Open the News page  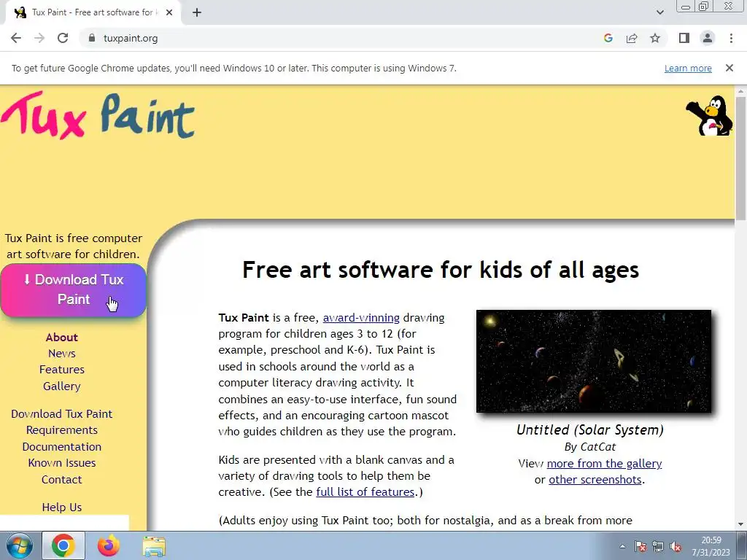[x=62, y=354]
